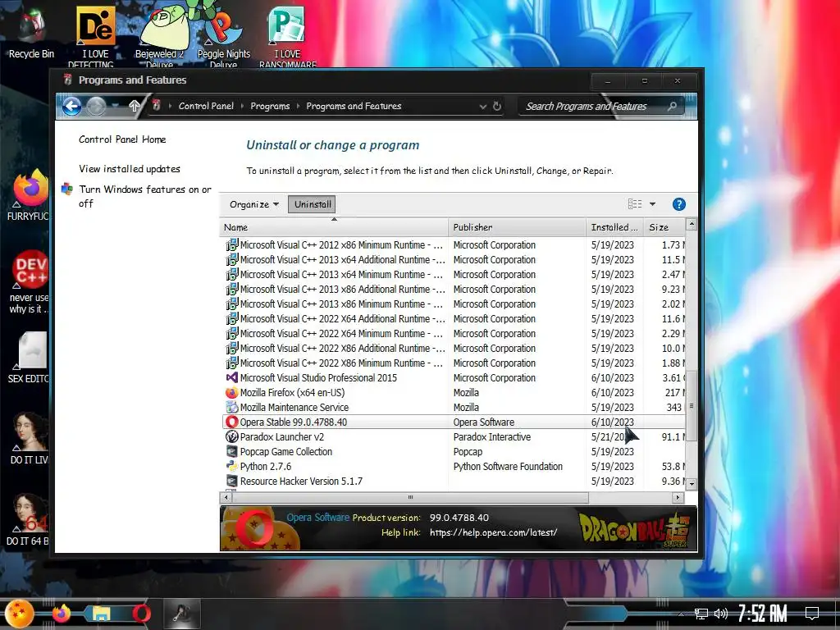Click the Programs and Features breadcrumb

coord(354,106)
